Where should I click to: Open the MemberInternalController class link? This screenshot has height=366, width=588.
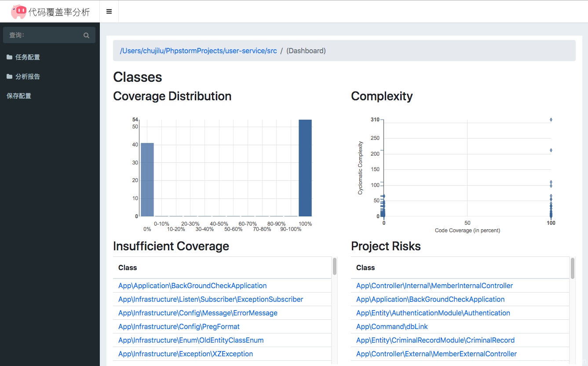434,285
